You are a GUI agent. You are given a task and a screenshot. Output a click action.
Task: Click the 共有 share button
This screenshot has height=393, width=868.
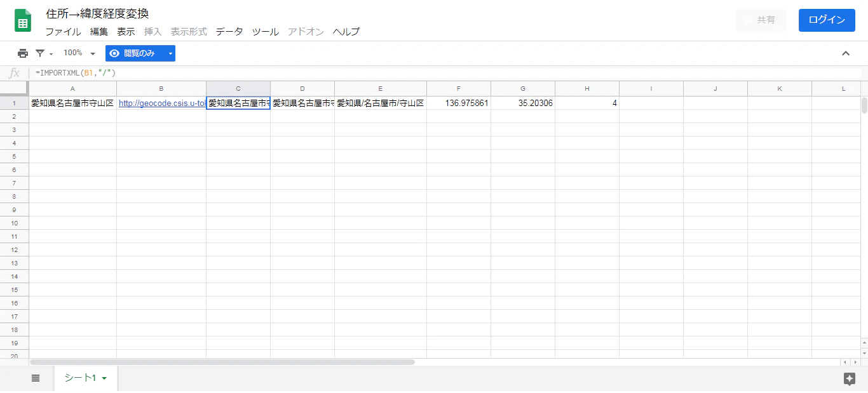(761, 20)
